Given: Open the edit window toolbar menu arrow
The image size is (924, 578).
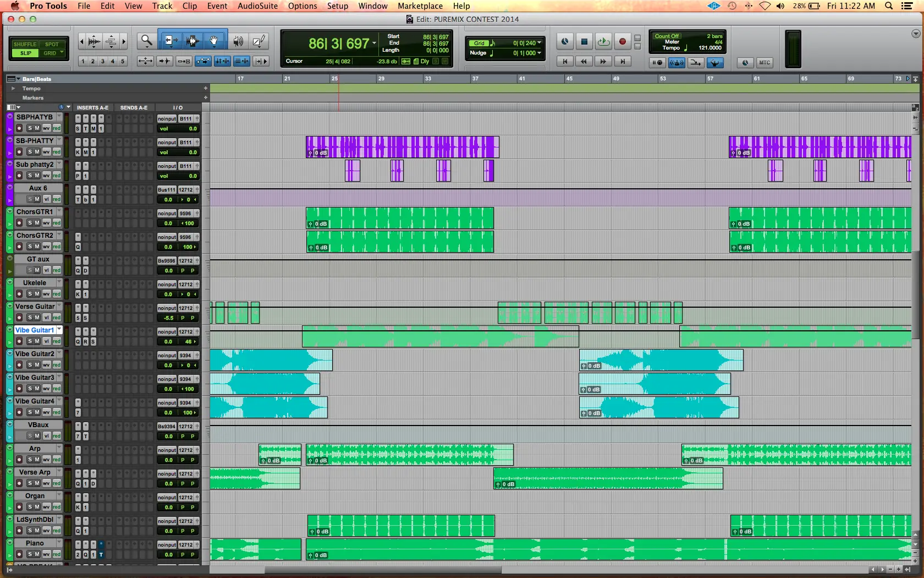Looking at the screenshot, I should pyautogui.click(x=916, y=34).
